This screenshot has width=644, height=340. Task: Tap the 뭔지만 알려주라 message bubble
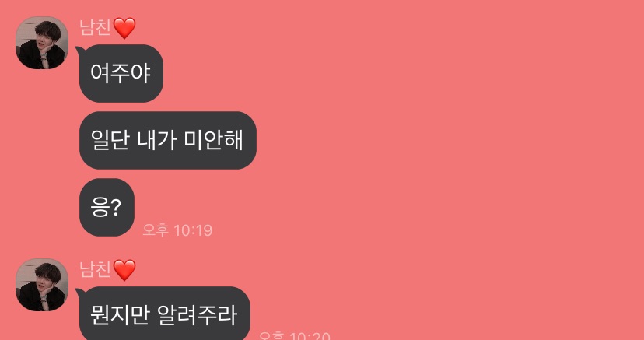click(164, 314)
